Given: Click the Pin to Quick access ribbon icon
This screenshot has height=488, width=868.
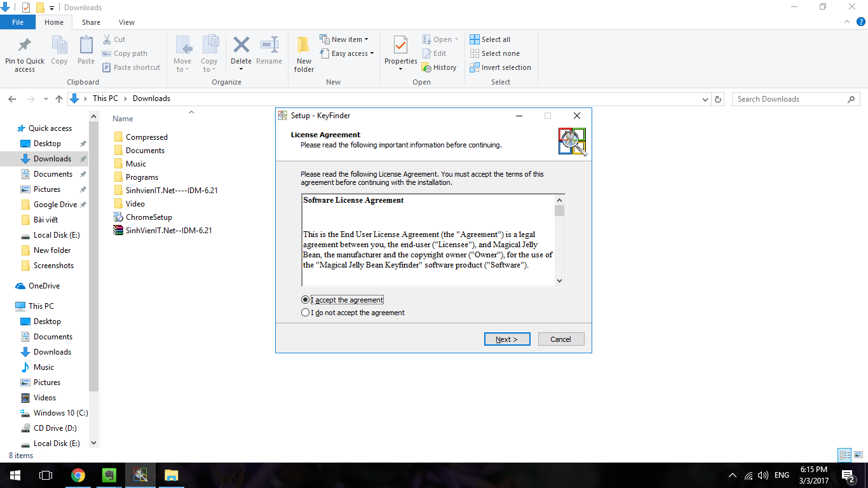Looking at the screenshot, I should [x=25, y=54].
